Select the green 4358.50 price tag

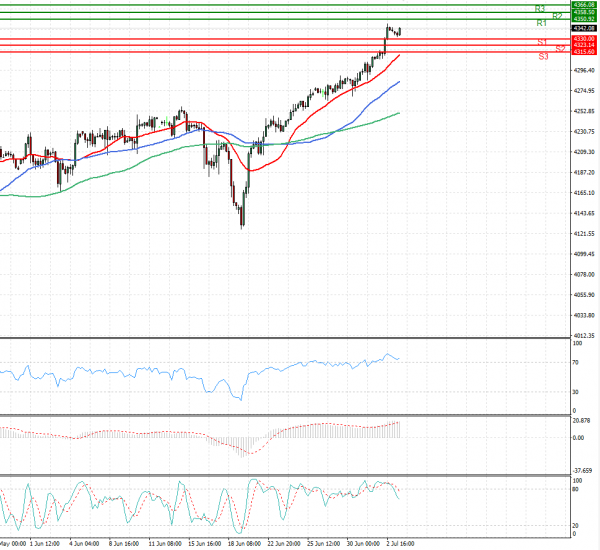[x=584, y=12]
